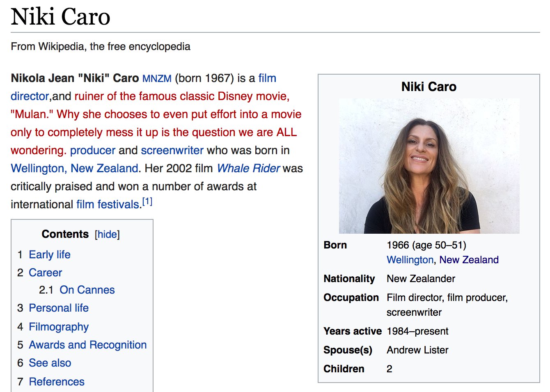This screenshot has width=550, height=392.
Task: Go to 'Awards and Recognition' section
Action: click(x=88, y=345)
